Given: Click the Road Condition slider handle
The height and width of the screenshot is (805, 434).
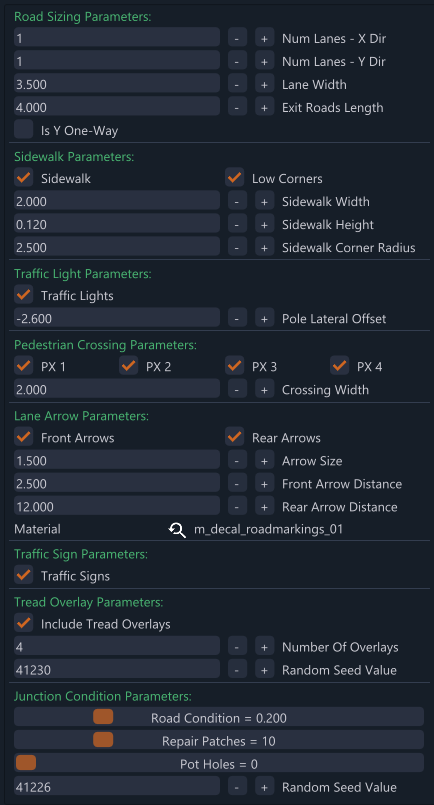Looking at the screenshot, I should click(x=103, y=717).
